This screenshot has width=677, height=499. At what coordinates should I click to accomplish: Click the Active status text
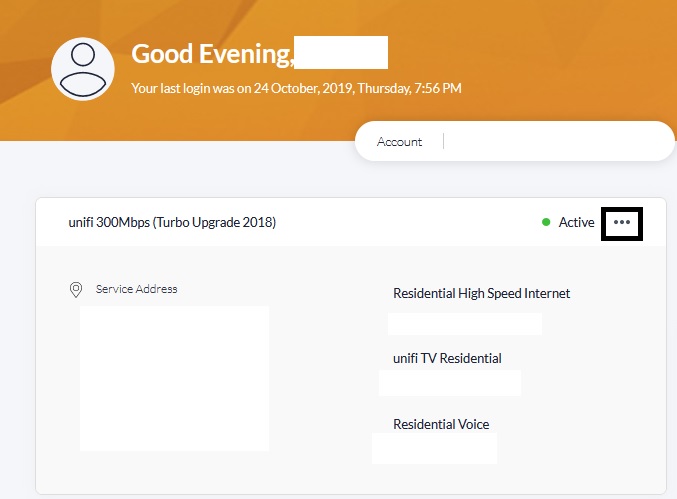576,222
